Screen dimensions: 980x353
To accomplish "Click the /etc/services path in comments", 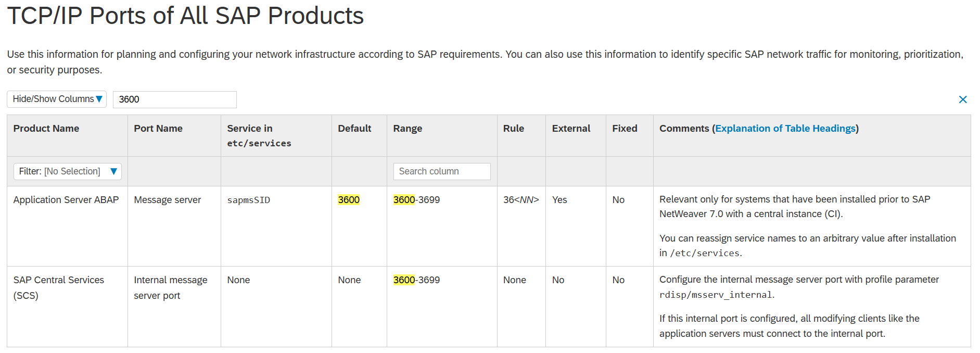I will [x=705, y=254].
